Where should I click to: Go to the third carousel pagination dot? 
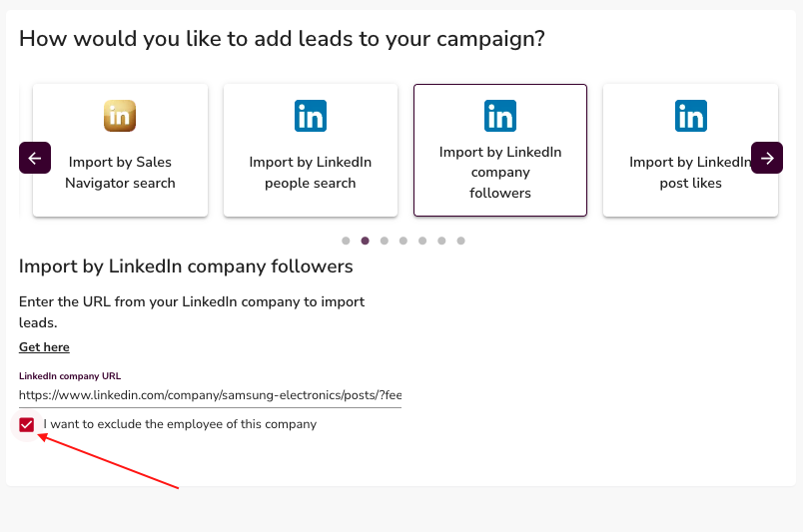click(385, 241)
